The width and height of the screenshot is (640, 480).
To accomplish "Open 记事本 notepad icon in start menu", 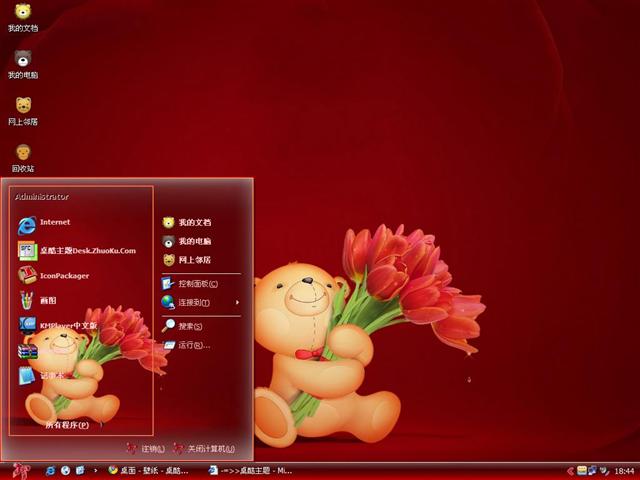I will point(27,376).
